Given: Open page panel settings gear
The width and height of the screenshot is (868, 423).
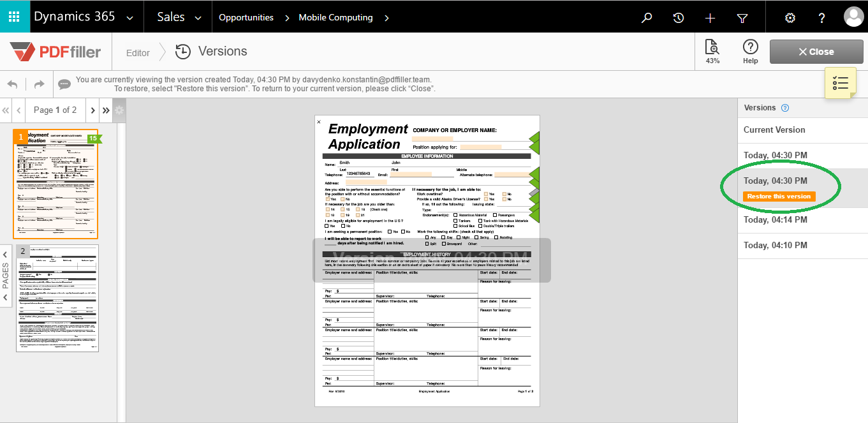Looking at the screenshot, I should (x=119, y=110).
